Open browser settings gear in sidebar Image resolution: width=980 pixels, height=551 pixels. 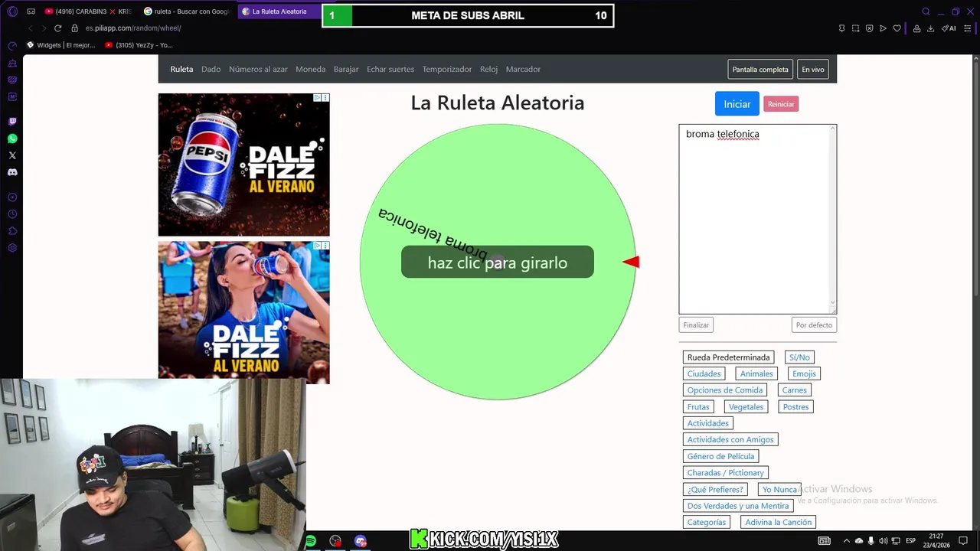(12, 248)
